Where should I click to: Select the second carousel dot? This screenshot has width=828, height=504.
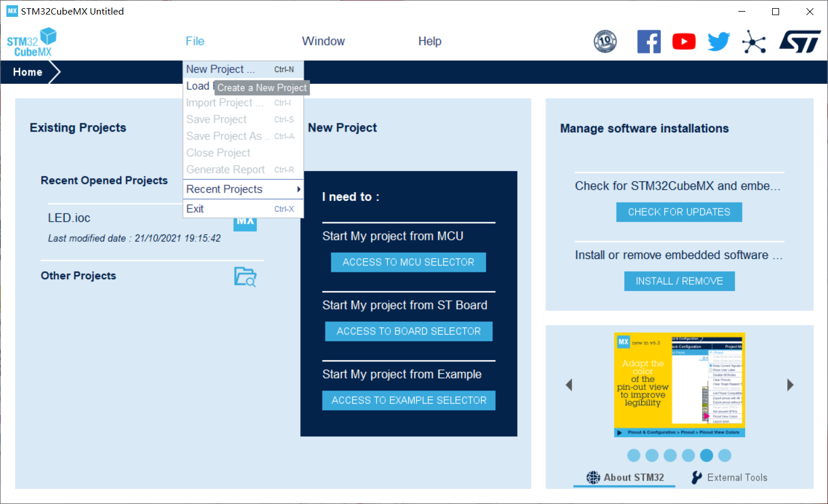(652, 455)
